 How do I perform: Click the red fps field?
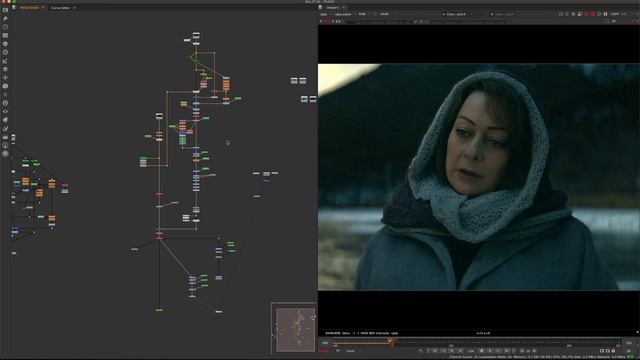coord(324,351)
